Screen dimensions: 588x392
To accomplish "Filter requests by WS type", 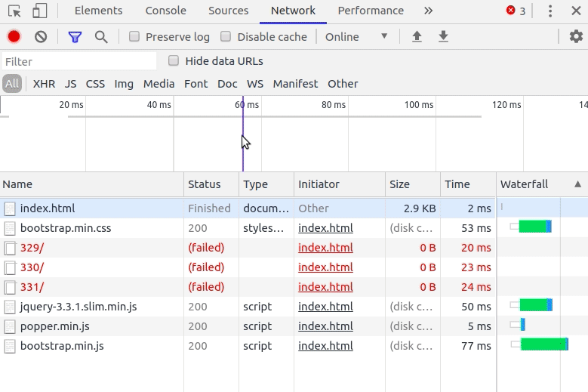I will click(255, 84).
